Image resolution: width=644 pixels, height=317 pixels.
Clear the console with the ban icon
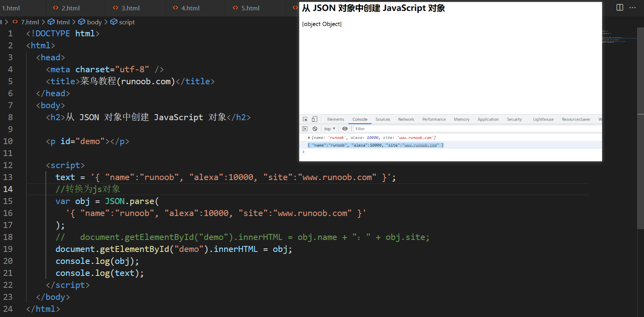click(315, 129)
